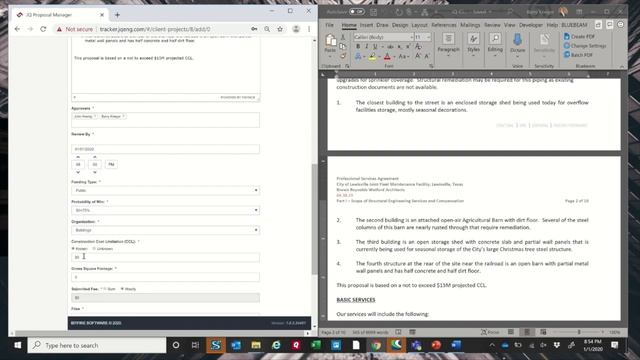640x360 pixels.
Task: Click Word zoom slider in status bar
Action: (x=579, y=332)
